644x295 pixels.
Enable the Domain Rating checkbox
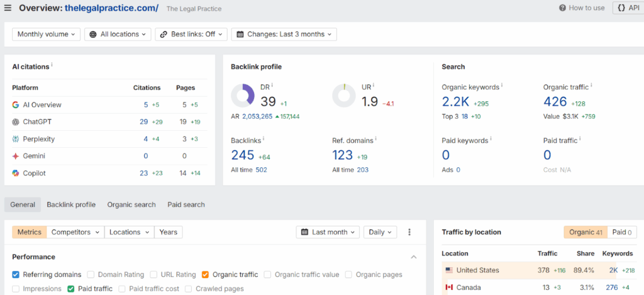(x=91, y=274)
